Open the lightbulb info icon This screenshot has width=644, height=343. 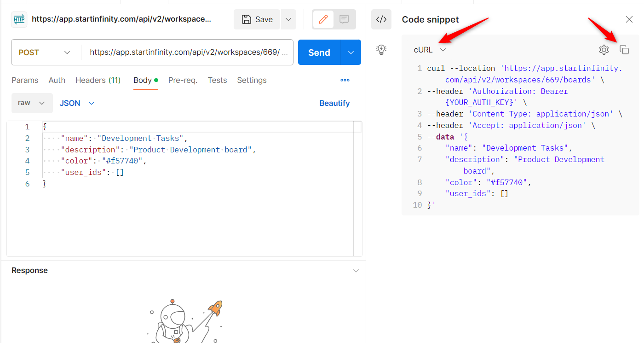coord(381,50)
